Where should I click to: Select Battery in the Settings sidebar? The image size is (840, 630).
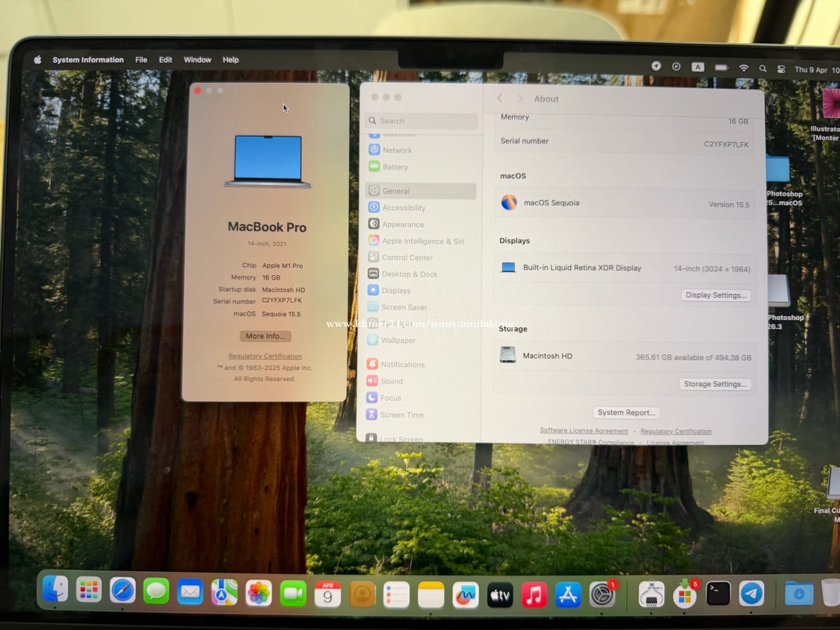pyautogui.click(x=421, y=167)
